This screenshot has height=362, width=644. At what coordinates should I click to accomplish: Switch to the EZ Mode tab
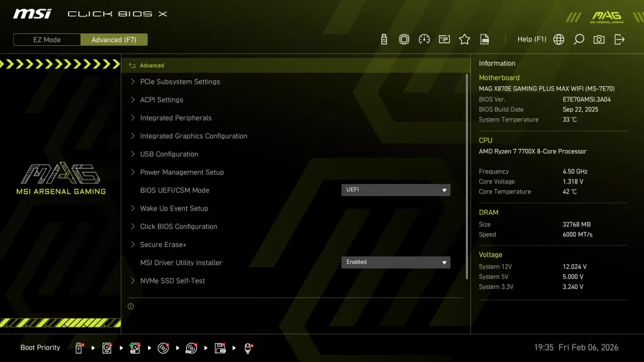click(x=46, y=39)
